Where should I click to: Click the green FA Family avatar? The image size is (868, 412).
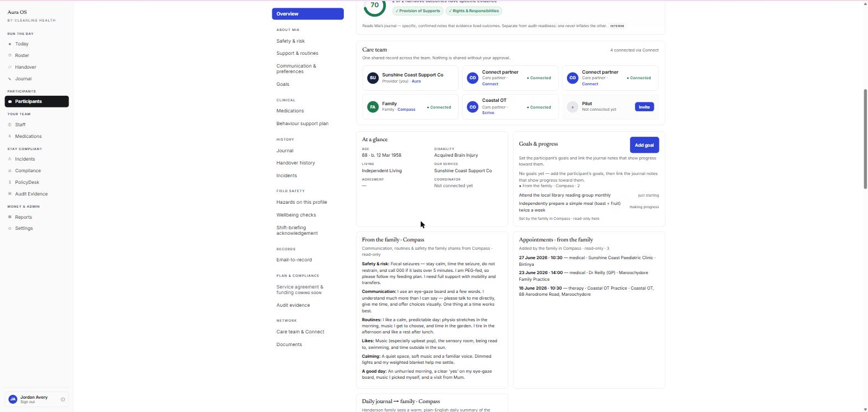click(x=373, y=107)
